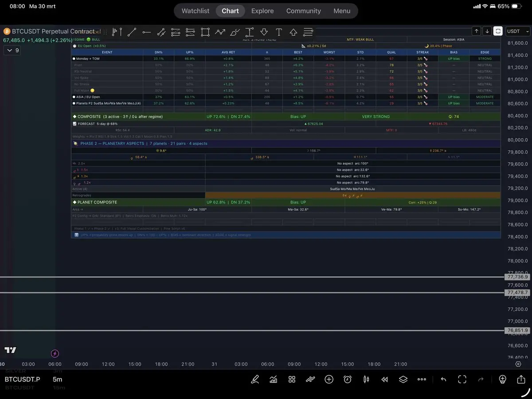
Task: Open the USDT currency dropdown
Action: coord(518,31)
